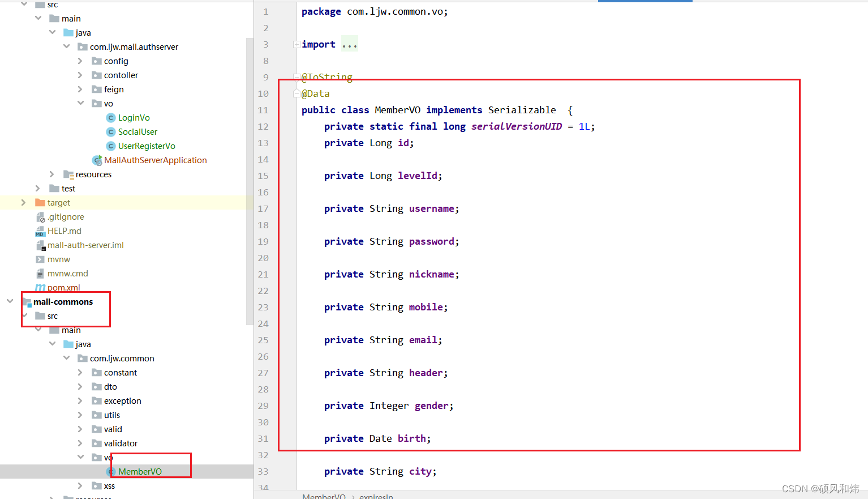Collapse the com.ljw.mall.authserver package

tap(66, 46)
